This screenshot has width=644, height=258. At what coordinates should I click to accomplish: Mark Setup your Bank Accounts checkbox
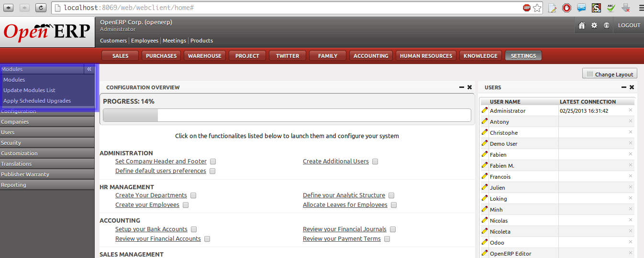pyautogui.click(x=194, y=229)
